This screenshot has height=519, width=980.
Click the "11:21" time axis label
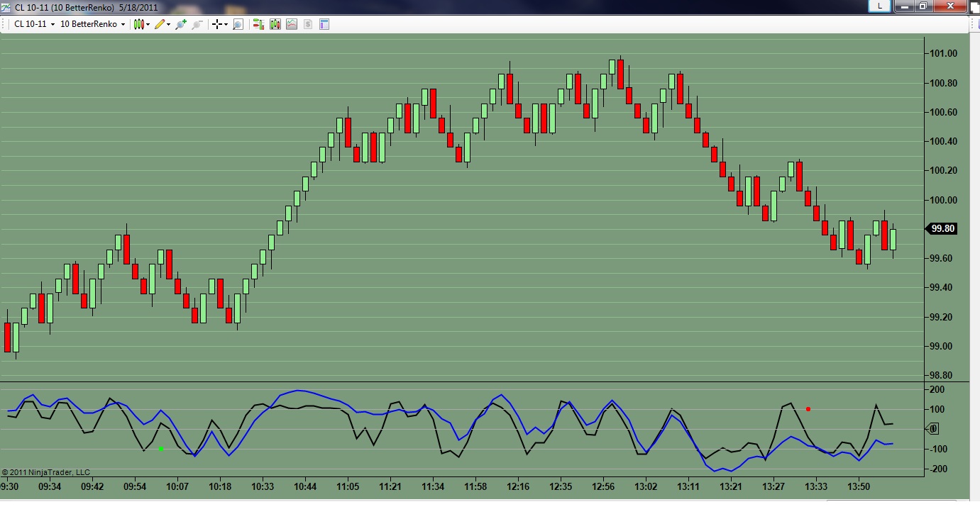[x=390, y=487]
